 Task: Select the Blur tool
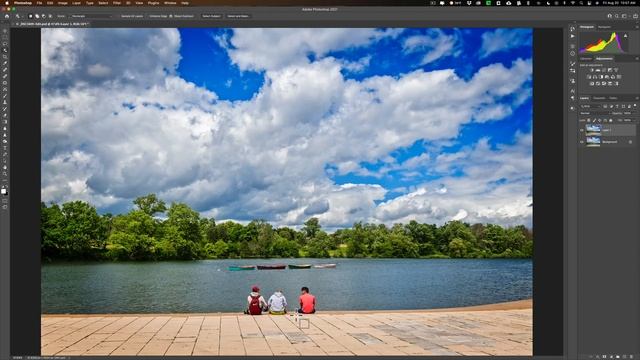pos(6,128)
